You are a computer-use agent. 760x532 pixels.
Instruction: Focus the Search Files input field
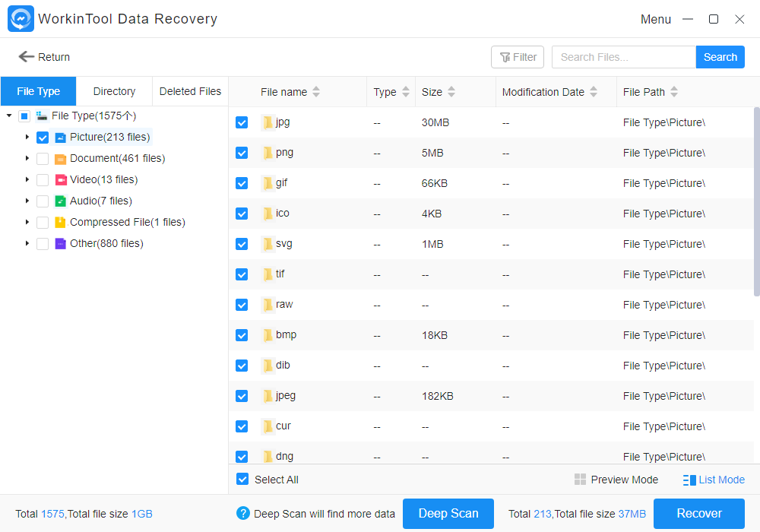[x=624, y=57]
